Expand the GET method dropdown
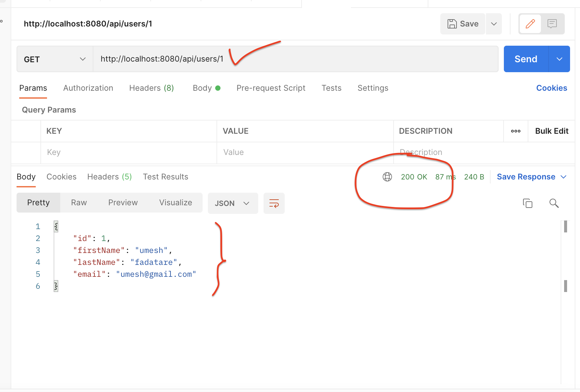Viewport: 580px width, 392px height. coord(55,59)
